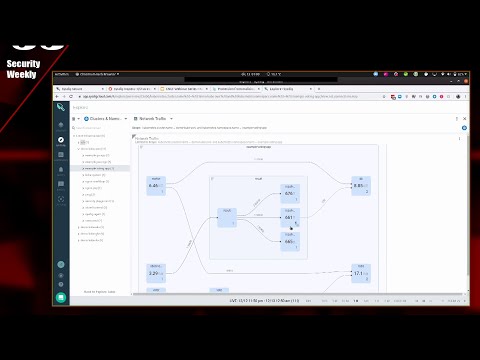This screenshot has height=360, width=480.
Task: Open the user avatar in sidebar bottom
Action: click(x=61, y=265)
